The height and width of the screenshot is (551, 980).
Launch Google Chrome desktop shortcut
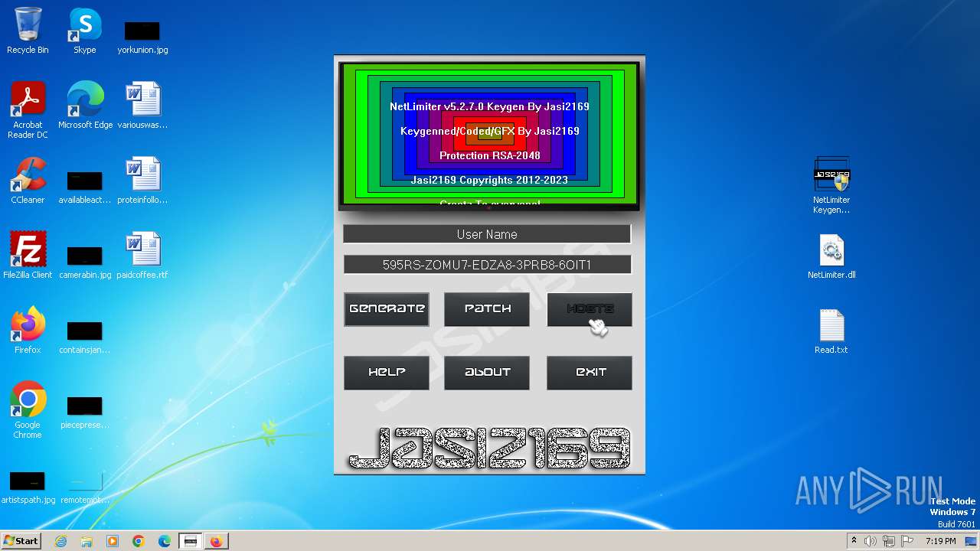coord(28,410)
